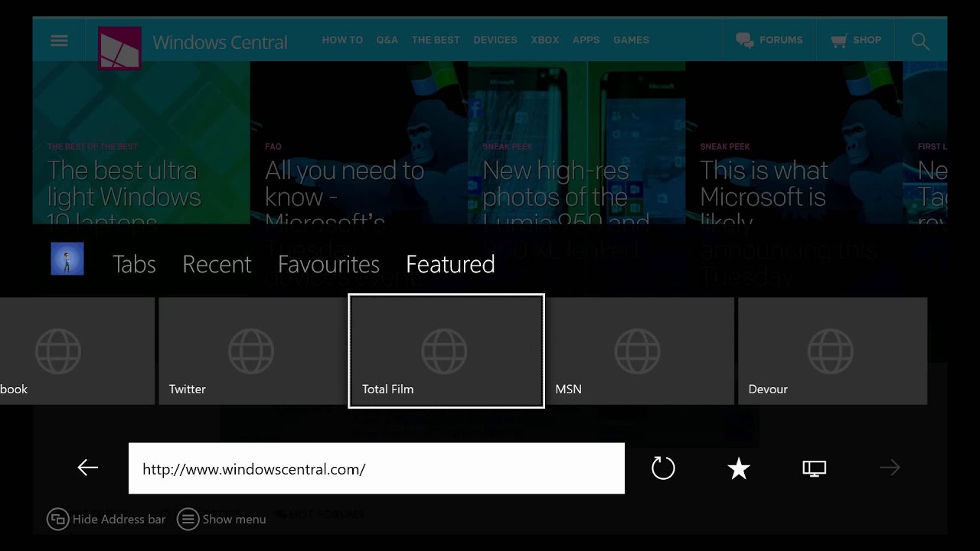Image resolution: width=980 pixels, height=551 pixels.
Task: Open the search magnifier icon
Action: (920, 41)
